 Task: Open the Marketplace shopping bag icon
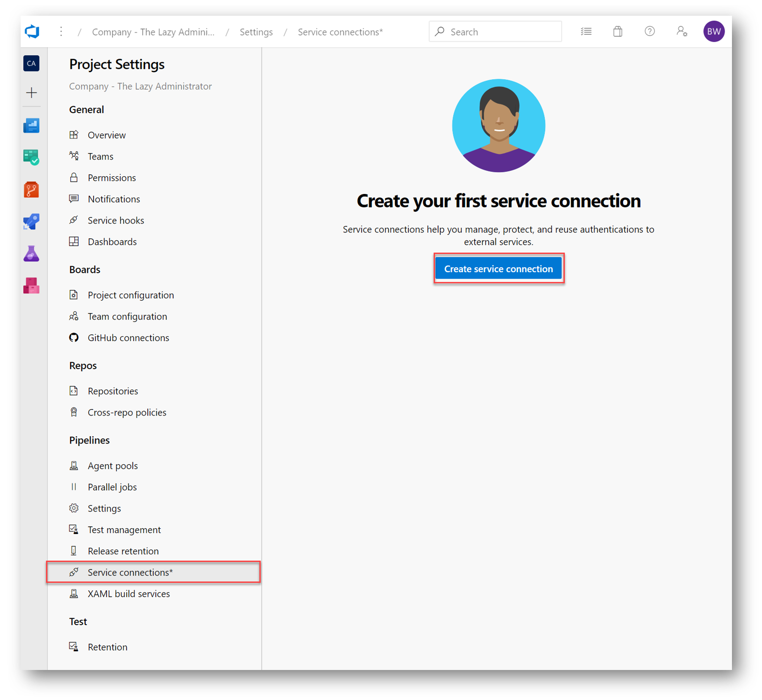618,32
